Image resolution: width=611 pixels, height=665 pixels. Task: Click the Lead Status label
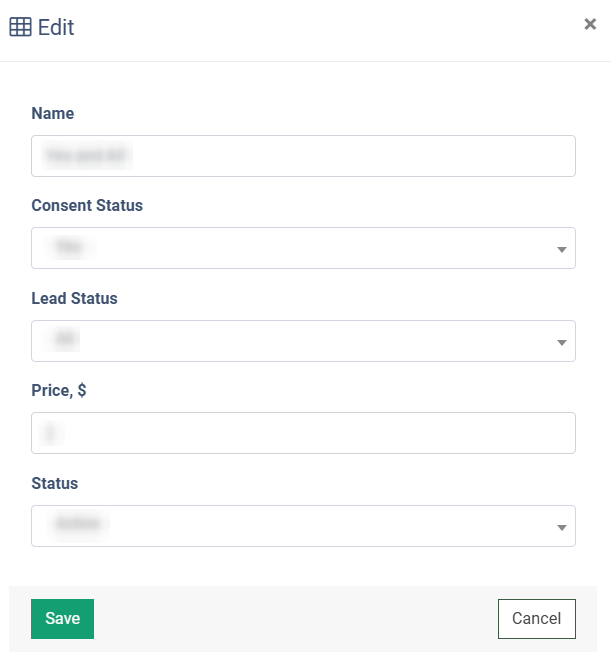tap(74, 299)
